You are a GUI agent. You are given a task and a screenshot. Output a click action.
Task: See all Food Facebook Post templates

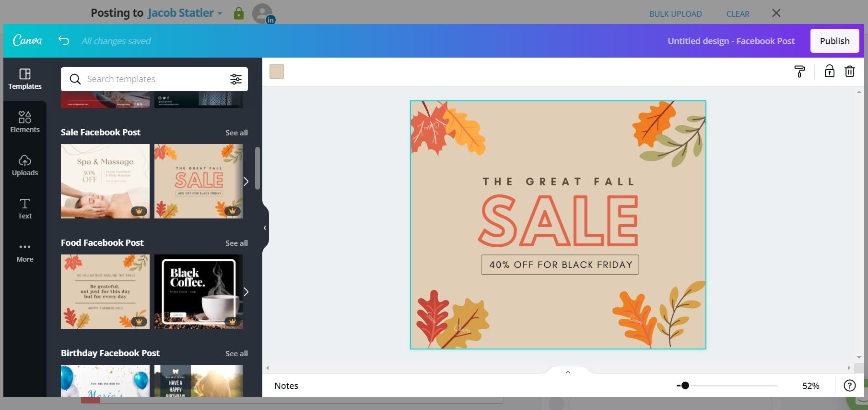pos(236,243)
